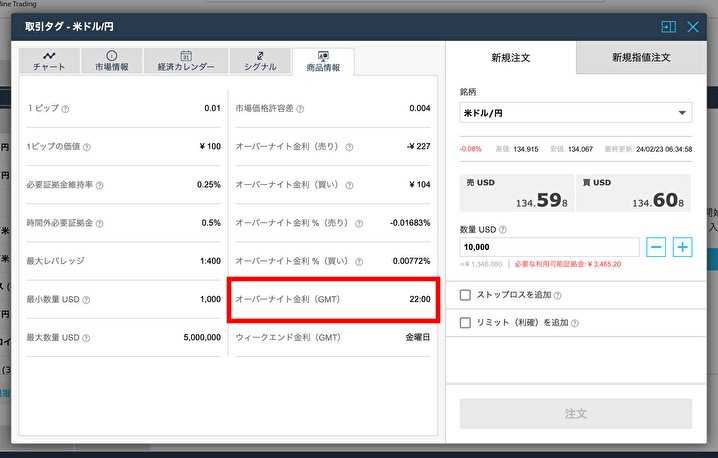The height and width of the screenshot is (458, 718).
Task: Click the 注文 submit button
Action: pyautogui.click(x=576, y=414)
